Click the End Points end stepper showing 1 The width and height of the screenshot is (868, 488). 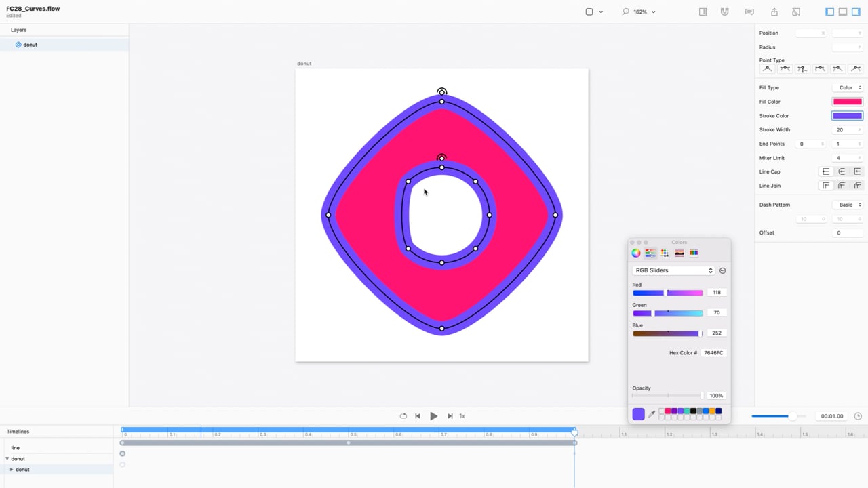(847, 144)
